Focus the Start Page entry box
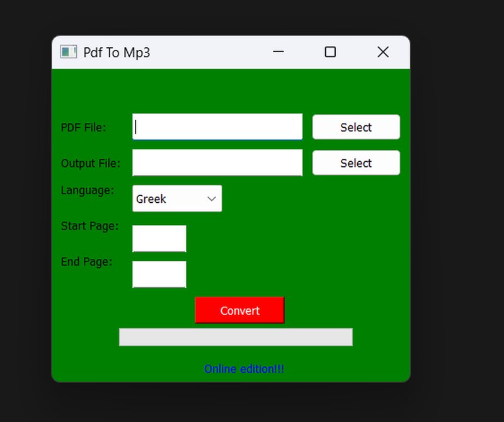Image resolution: width=504 pixels, height=422 pixels. [x=159, y=239]
